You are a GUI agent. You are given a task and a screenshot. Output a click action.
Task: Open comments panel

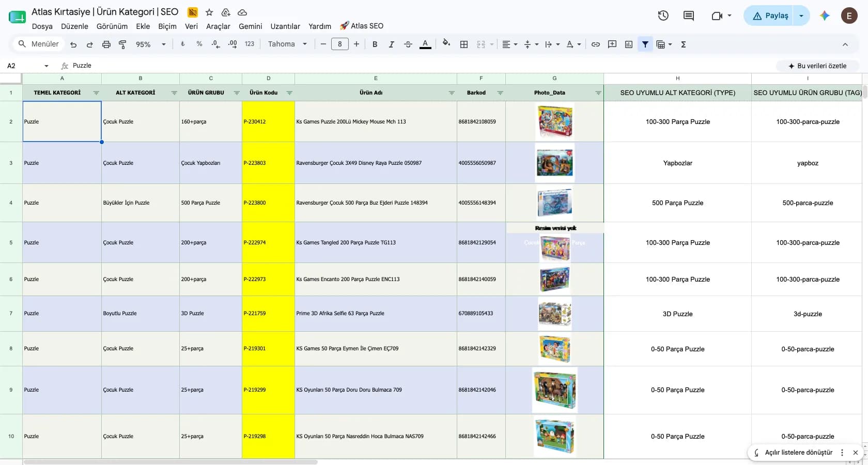pos(689,16)
